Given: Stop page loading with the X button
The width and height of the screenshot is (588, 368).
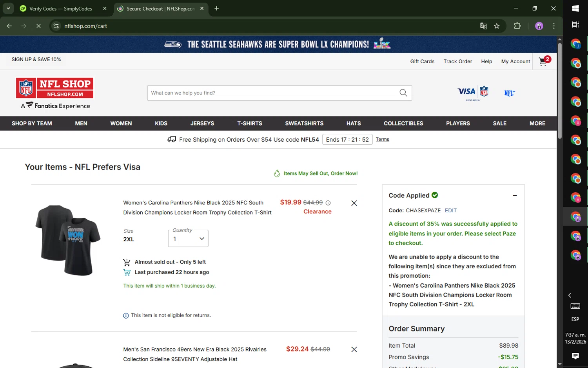Looking at the screenshot, I should click(38, 26).
